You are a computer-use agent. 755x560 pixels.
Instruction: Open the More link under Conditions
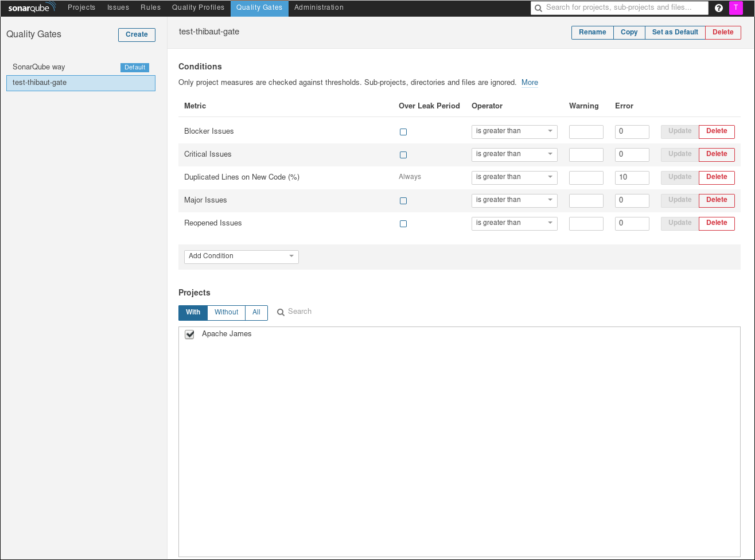[530, 83]
